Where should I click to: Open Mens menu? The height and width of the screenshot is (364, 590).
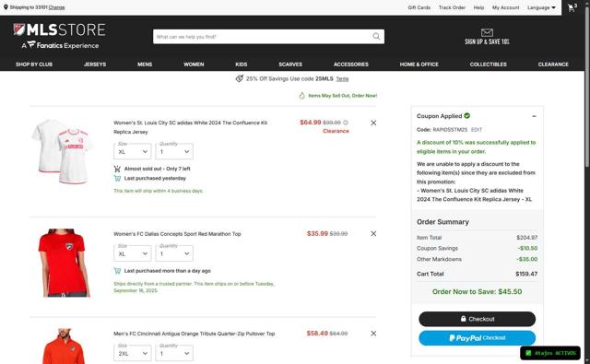145,65
